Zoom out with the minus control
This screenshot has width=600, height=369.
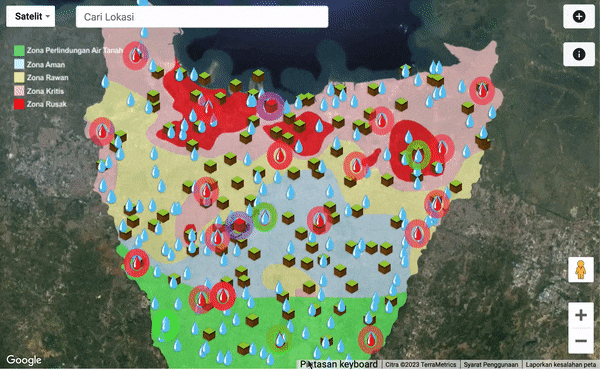(x=580, y=340)
